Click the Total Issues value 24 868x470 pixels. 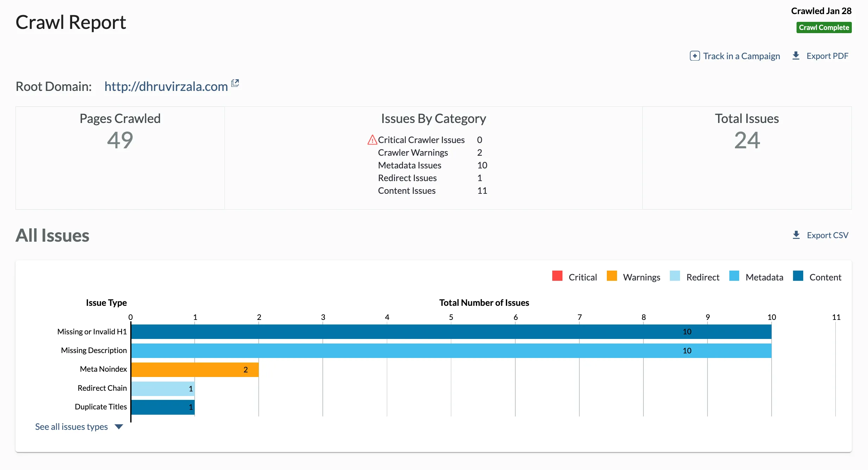(x=747, y=140)
